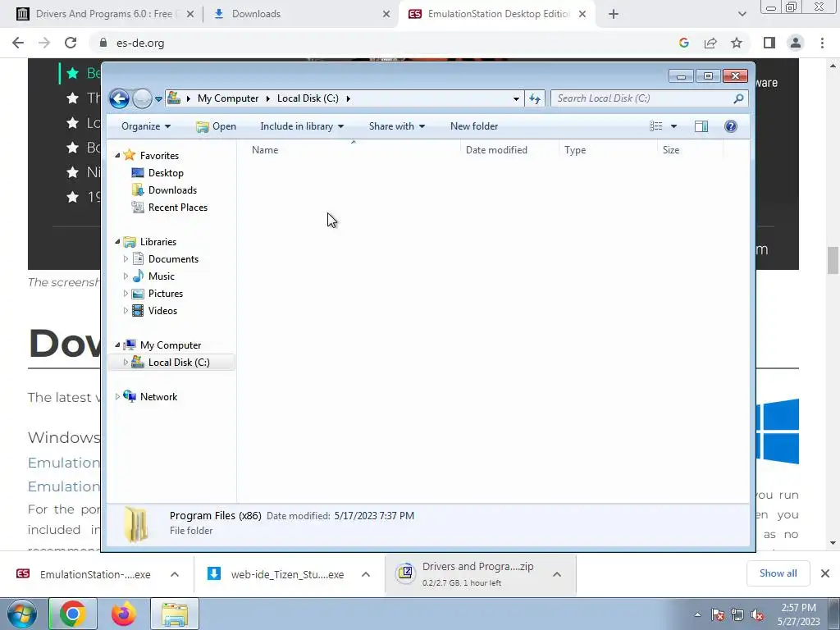Viewport: 840px width, 630px height.
Task: Open the Windows Start menu
Action: [x=22, y=614]
